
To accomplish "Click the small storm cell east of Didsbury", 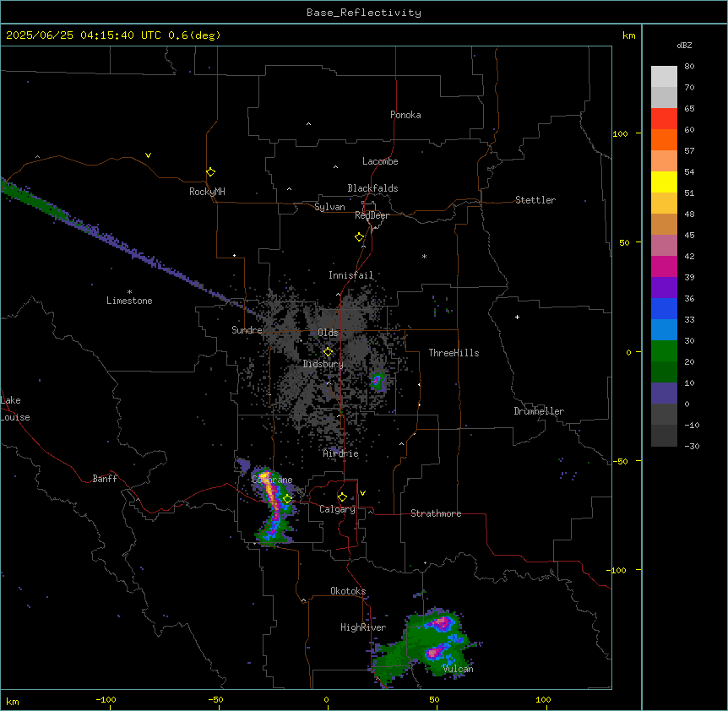I will click(378, 382).
